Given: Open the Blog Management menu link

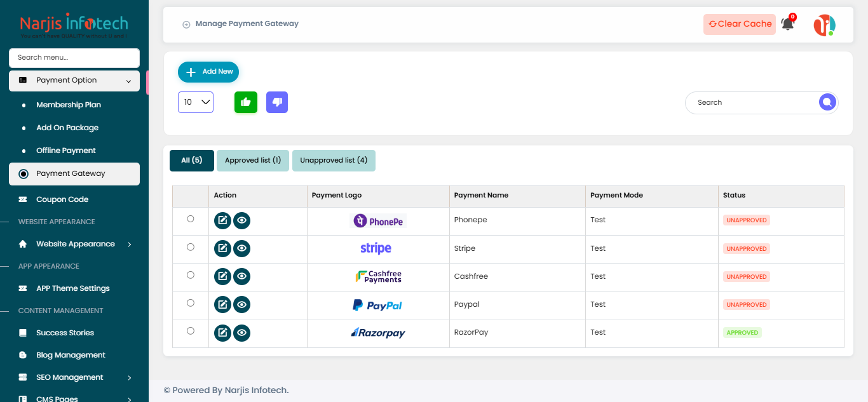Looking at the screenshot, I should point(71,355).
